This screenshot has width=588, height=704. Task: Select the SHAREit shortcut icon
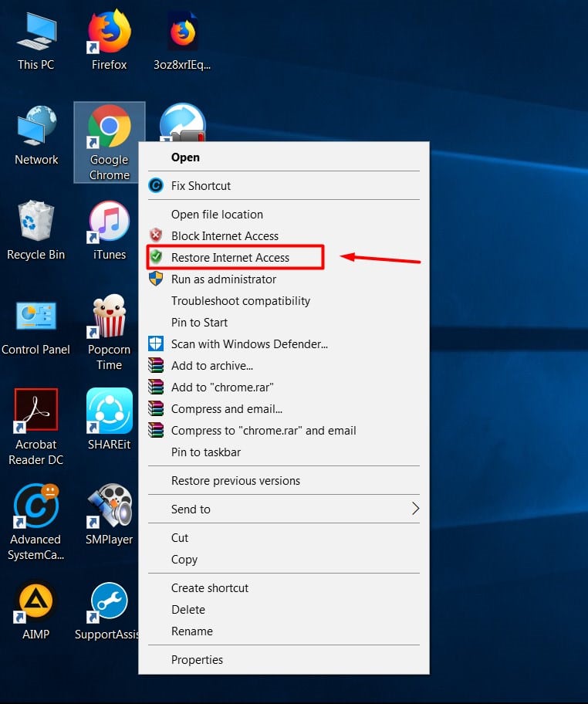(x=109, y=411)
